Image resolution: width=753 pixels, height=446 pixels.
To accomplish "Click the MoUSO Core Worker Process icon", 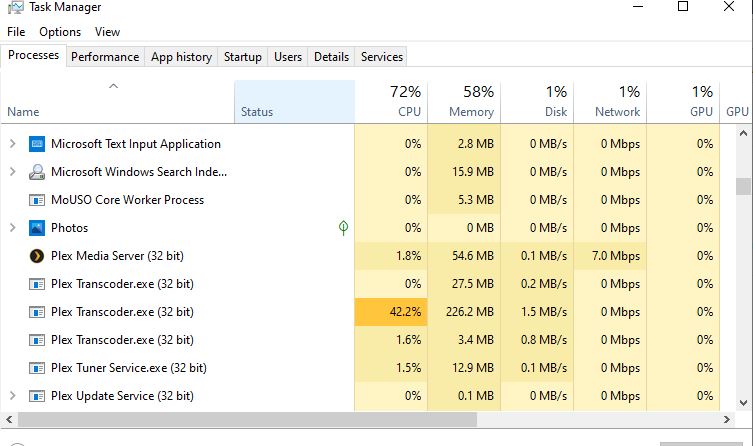I will pyautogui.click(x=37, y=200).
